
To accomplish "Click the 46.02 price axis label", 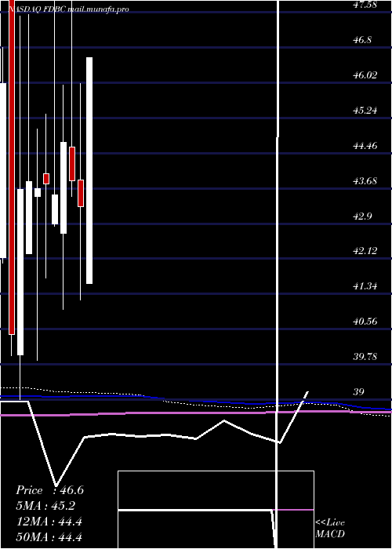I will tap(365, 75).
